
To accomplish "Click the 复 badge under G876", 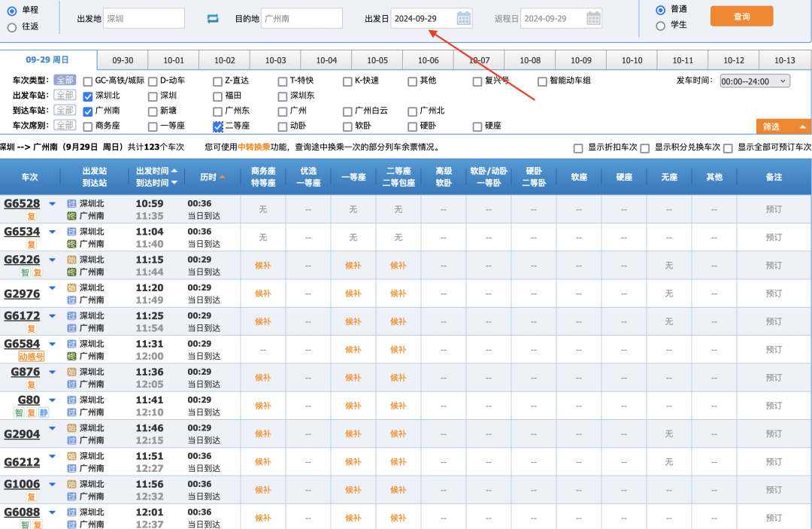I will [32, 385].
